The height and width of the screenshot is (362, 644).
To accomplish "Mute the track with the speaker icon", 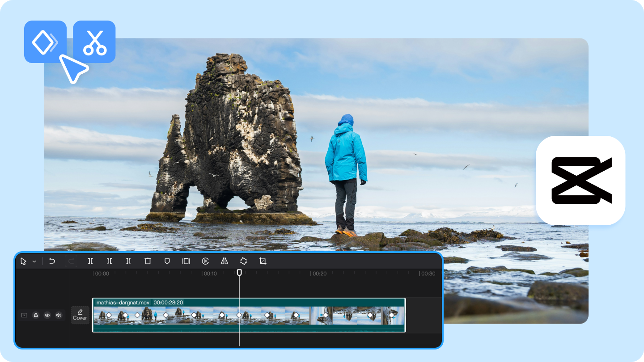I will 59,315.
